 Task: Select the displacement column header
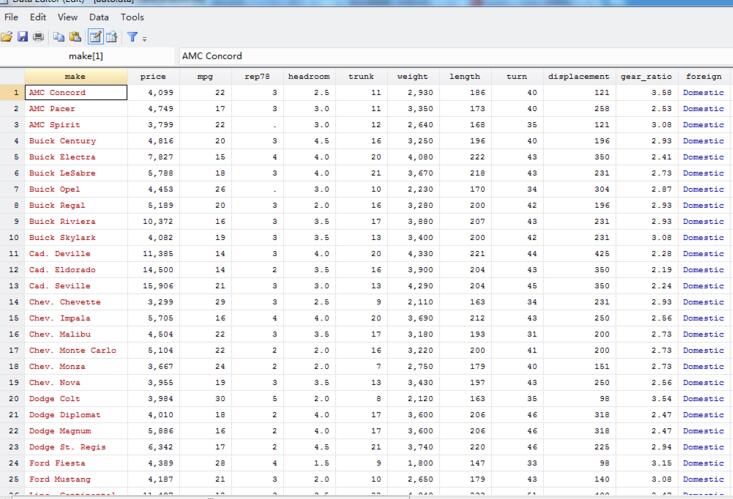pyautogui.click(x=579, y=76)
